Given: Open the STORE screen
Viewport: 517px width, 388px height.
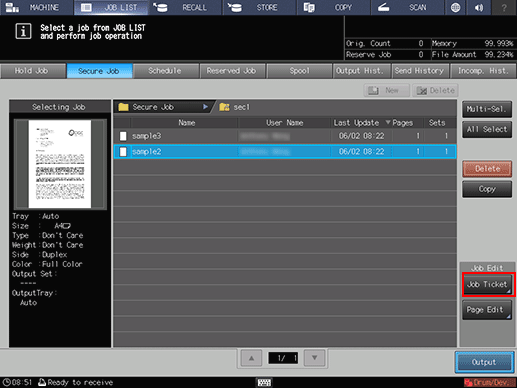Looking at the screenshot, I should tap(259, 7).
